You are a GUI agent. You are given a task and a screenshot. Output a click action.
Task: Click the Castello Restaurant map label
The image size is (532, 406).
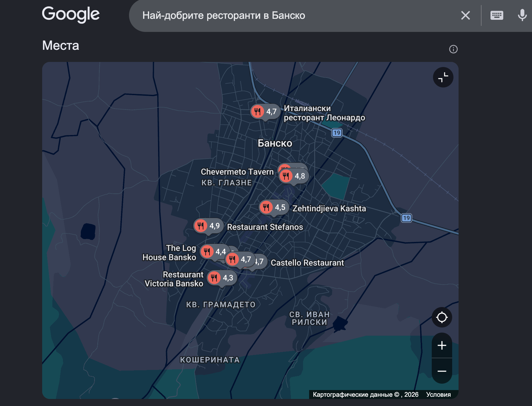point(307,263)
